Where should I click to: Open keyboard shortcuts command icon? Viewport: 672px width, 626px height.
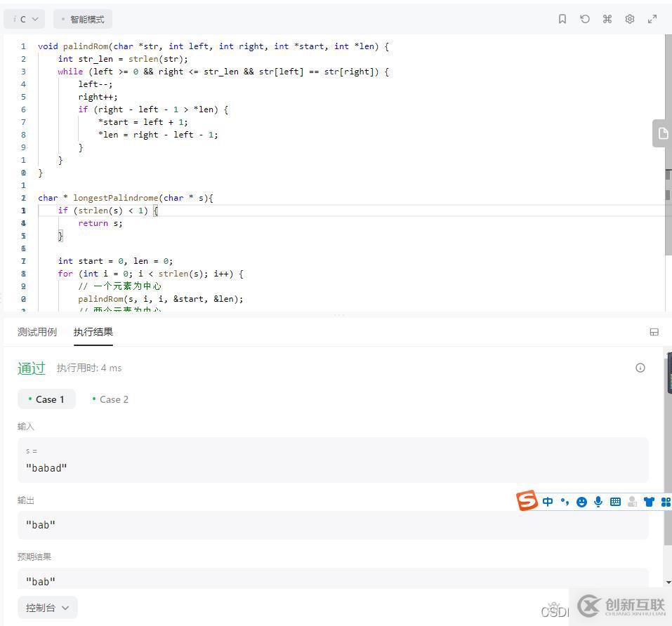click(x=607, y=19)
